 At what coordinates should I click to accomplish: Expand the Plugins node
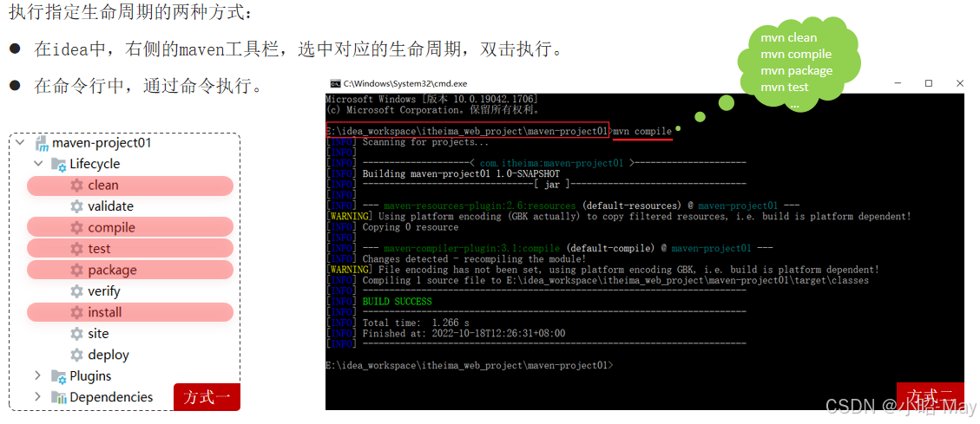tap(38, 376)
